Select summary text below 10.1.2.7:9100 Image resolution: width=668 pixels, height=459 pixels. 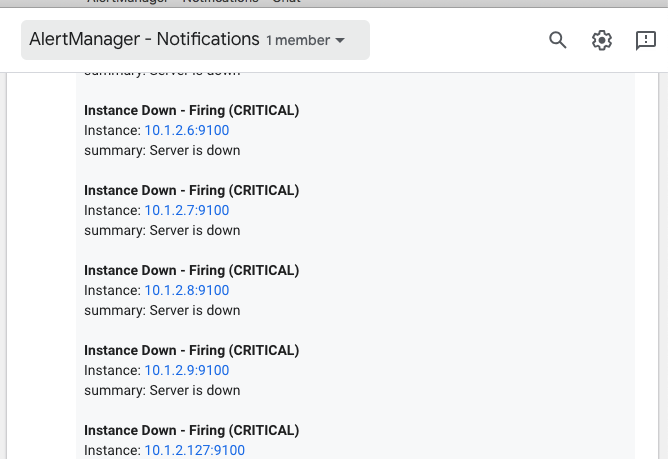[162, 231]
